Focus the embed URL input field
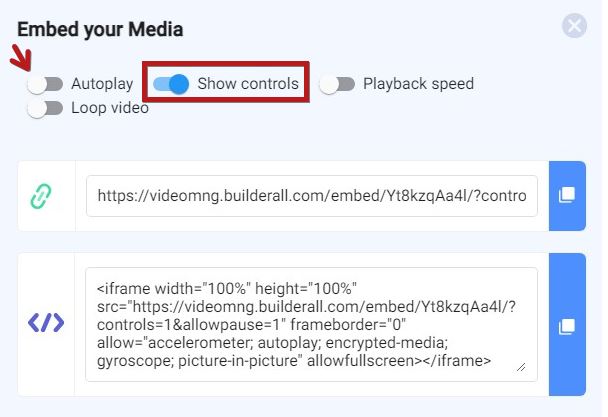The width and height of the screenshot is (608, 417). click(x=312, y=196)
